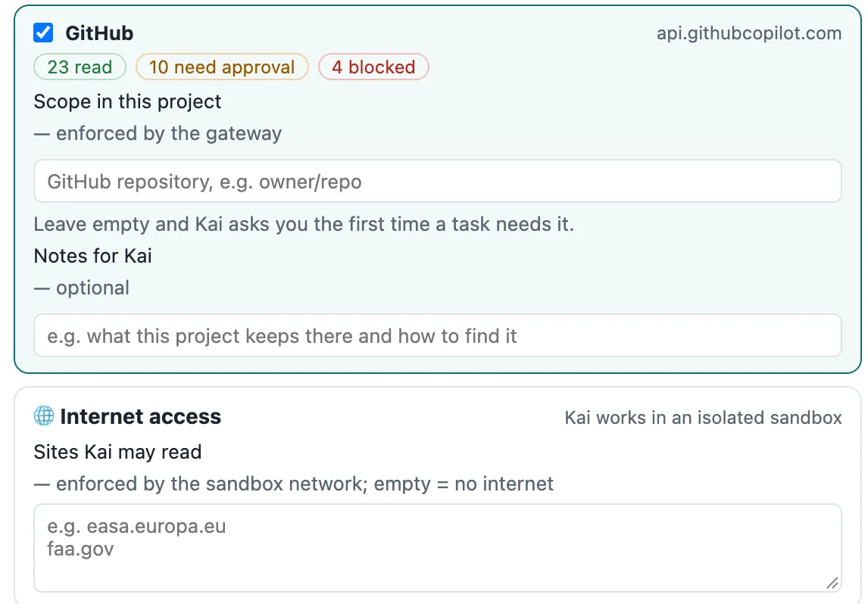Screen dimensions: 868x604
Task: Click '— enforced by the gateway' text
Action: [x=158, y=133]
